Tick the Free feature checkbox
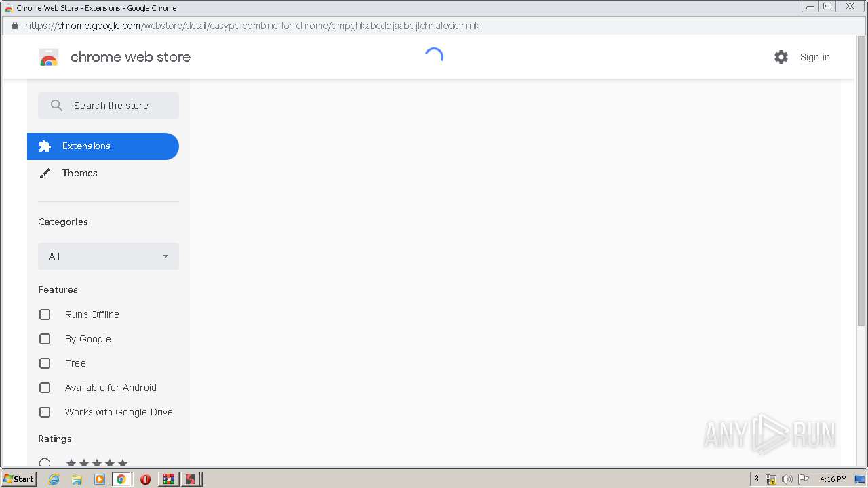 tap(45, 363)
